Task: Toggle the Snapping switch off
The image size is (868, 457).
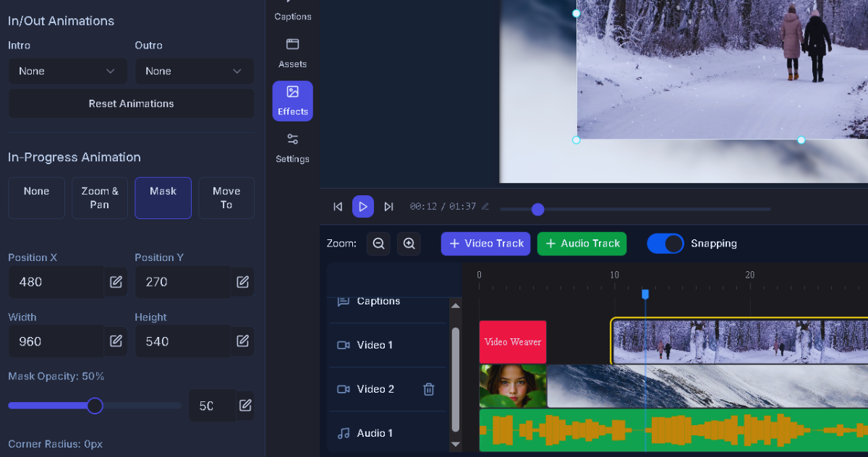Action: point(665,244)
